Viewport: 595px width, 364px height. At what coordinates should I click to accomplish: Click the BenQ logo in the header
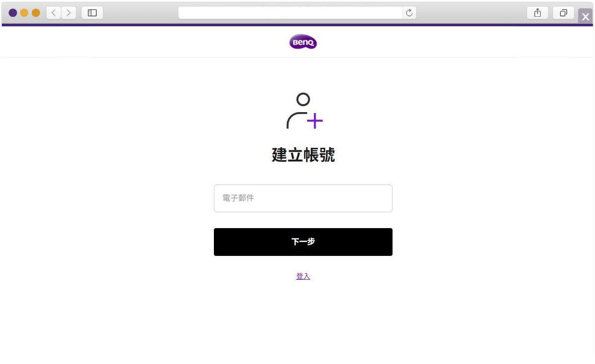click(x=303, y=42)
